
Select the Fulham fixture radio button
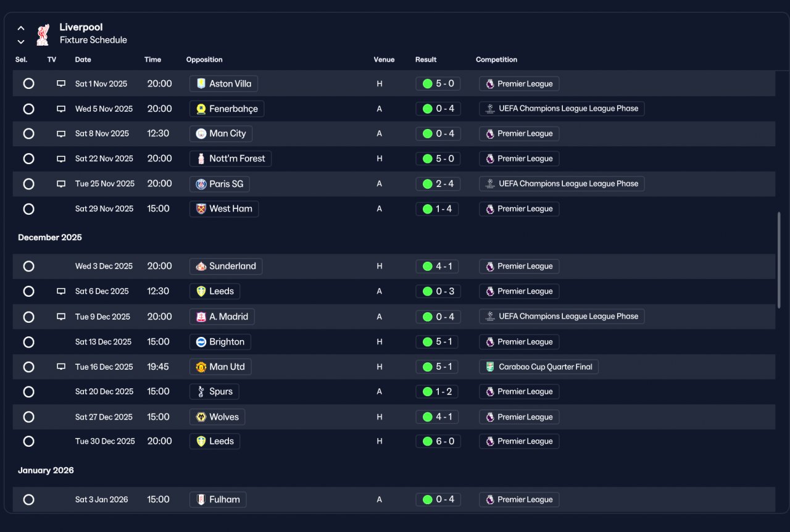[28, 499]
